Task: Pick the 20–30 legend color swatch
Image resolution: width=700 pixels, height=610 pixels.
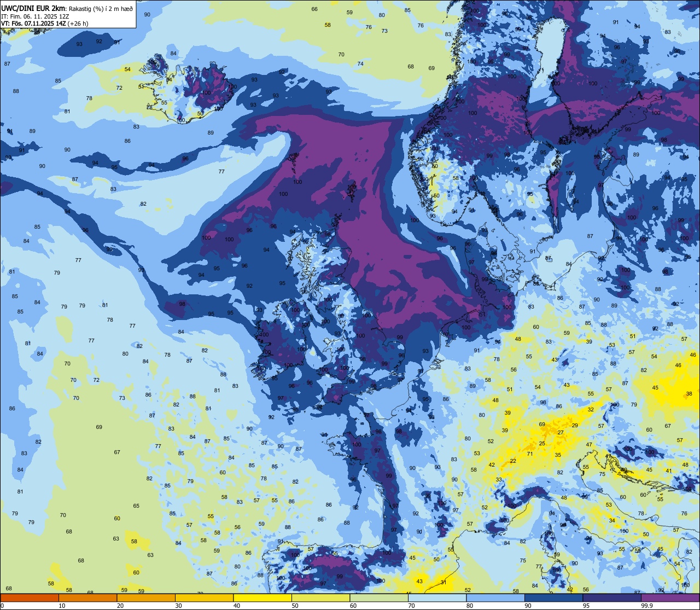Action: (x=146, y=597)
